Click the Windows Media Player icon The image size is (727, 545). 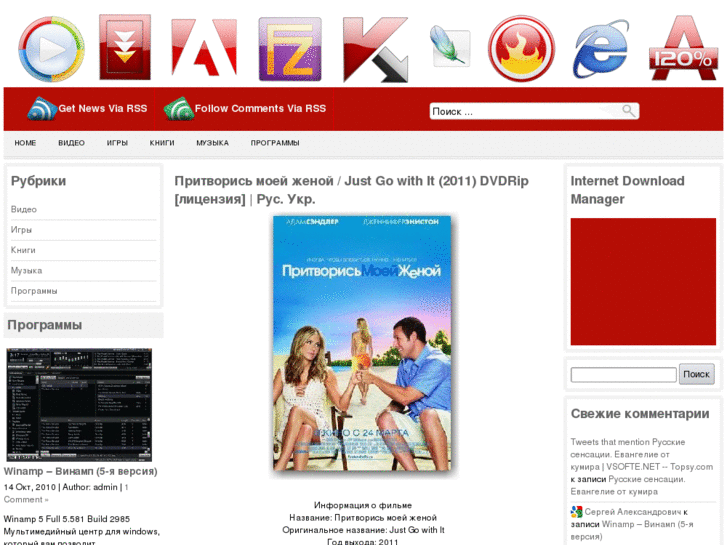point(51,49)
